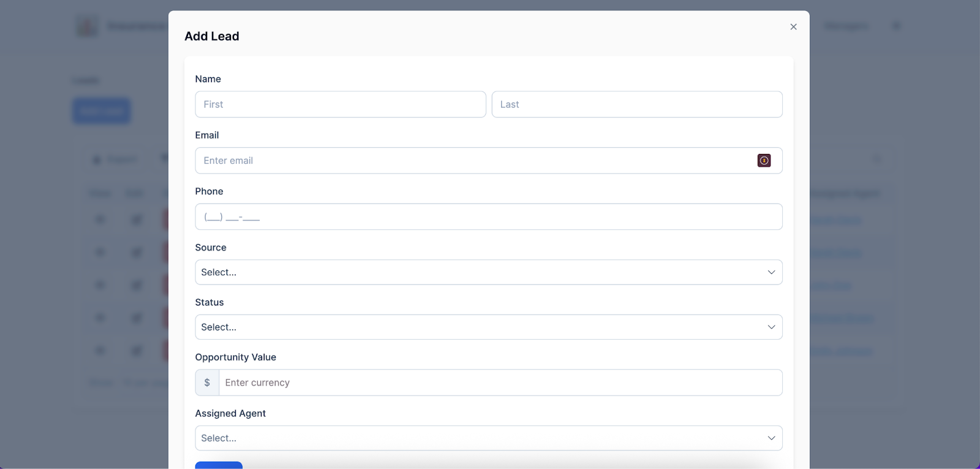Click into the Last name field
Viewport: 980px width, 469px height.
pos(636,104)
